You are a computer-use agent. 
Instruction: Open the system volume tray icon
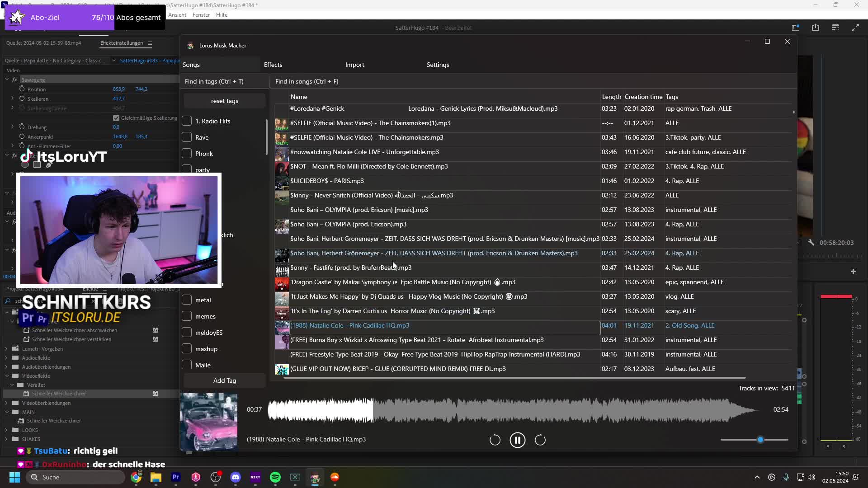click(811, 477)
